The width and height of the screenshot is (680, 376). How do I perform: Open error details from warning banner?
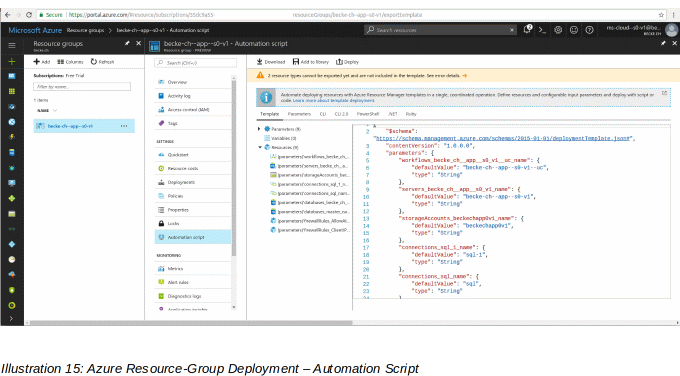(x=446, y=75)
